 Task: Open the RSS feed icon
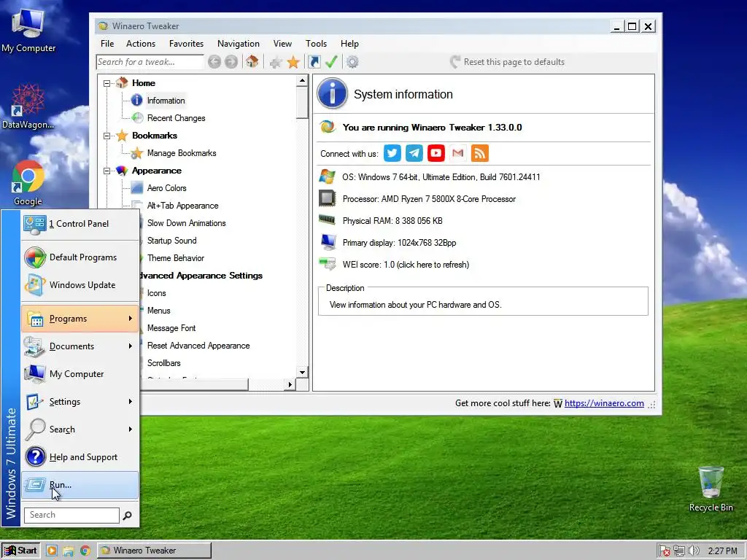(x=480, y=153)
